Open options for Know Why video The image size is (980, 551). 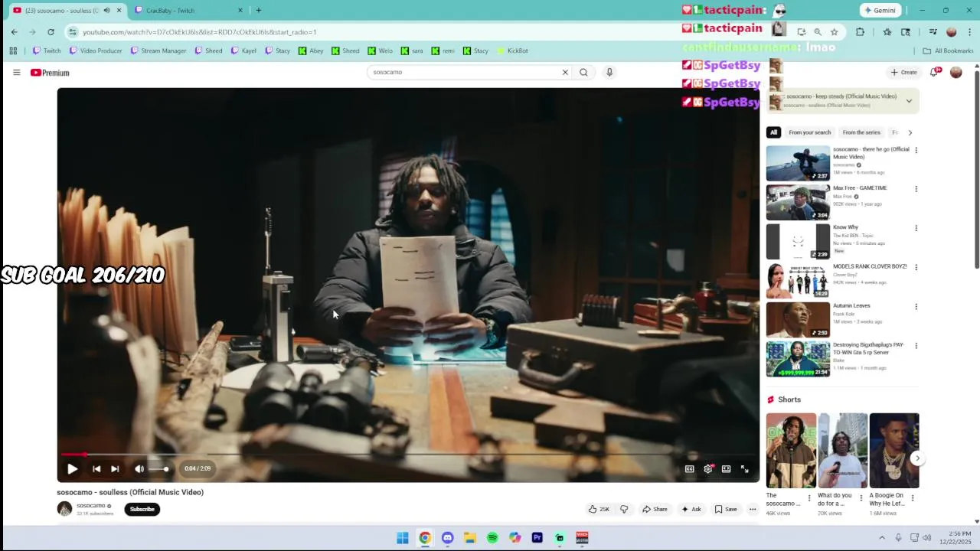pos(916,228)
